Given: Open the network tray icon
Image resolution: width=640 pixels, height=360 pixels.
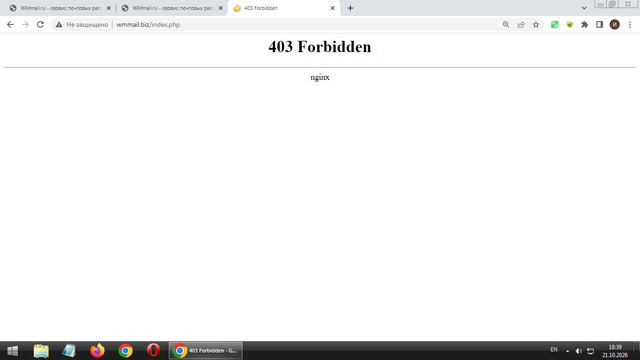Looking at the screenshot, I should pos(591,351).
